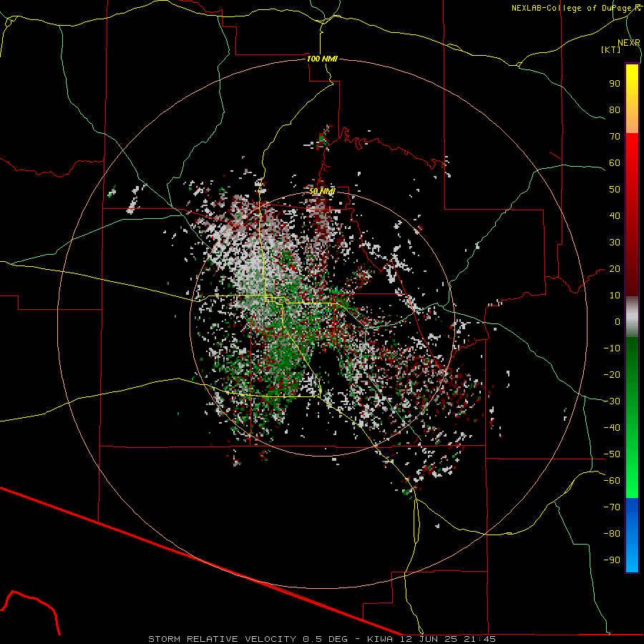Screen dimensions: 644x644
Task: Click the positive 30 value on the scale
Action: click(x=615, y=243)
